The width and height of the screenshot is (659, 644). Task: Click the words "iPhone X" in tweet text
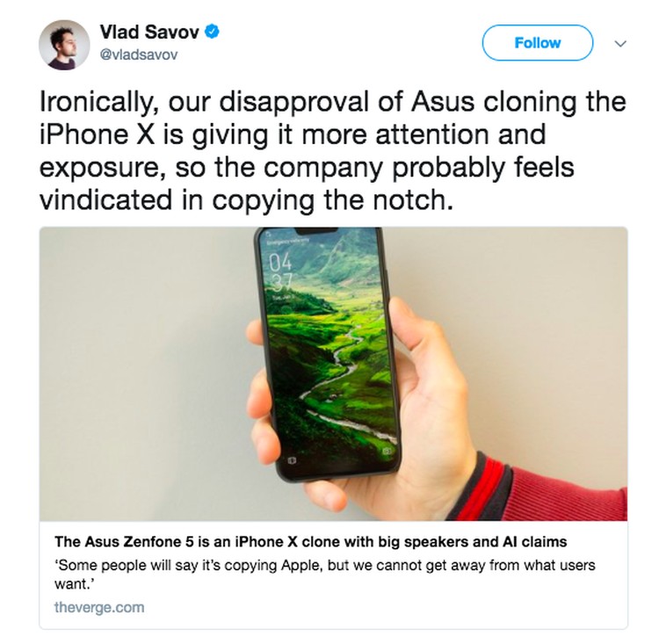click(97, 134)
